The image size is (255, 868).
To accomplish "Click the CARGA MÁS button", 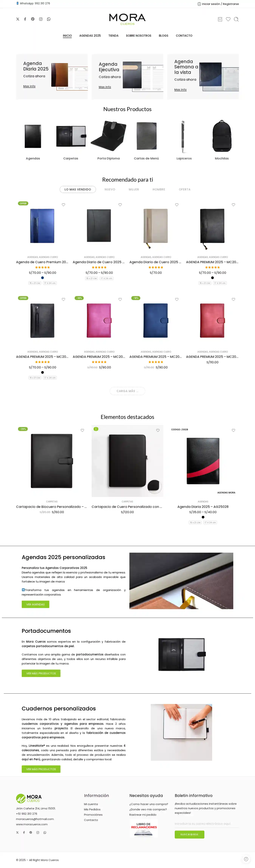I will [127, 391].
